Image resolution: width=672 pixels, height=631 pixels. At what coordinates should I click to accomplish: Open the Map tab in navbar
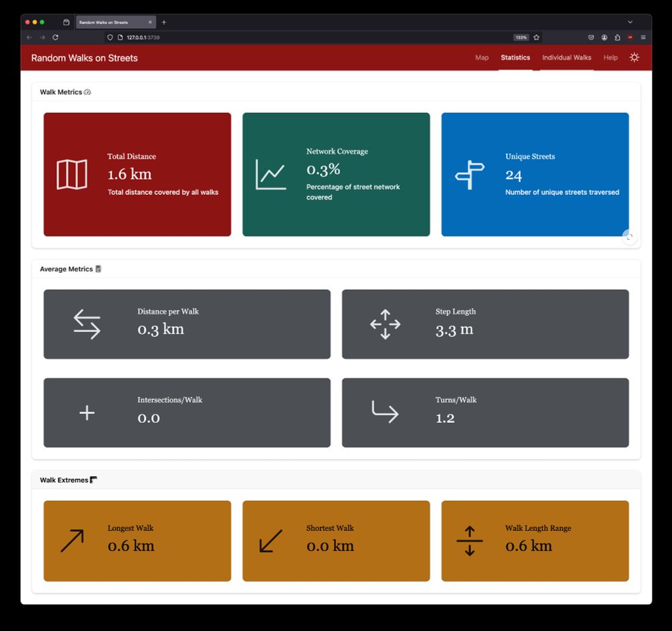click(x=482, y=57)
